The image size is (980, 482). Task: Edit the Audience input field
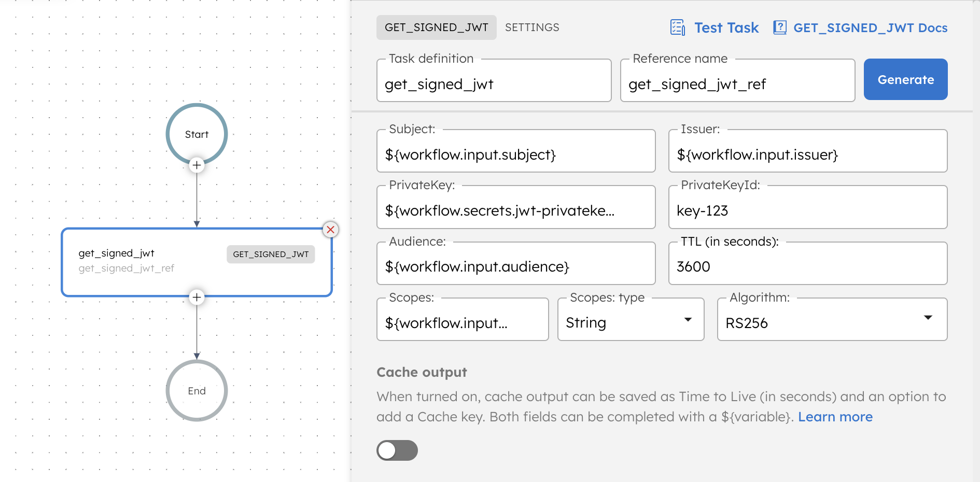pos(516,263)
